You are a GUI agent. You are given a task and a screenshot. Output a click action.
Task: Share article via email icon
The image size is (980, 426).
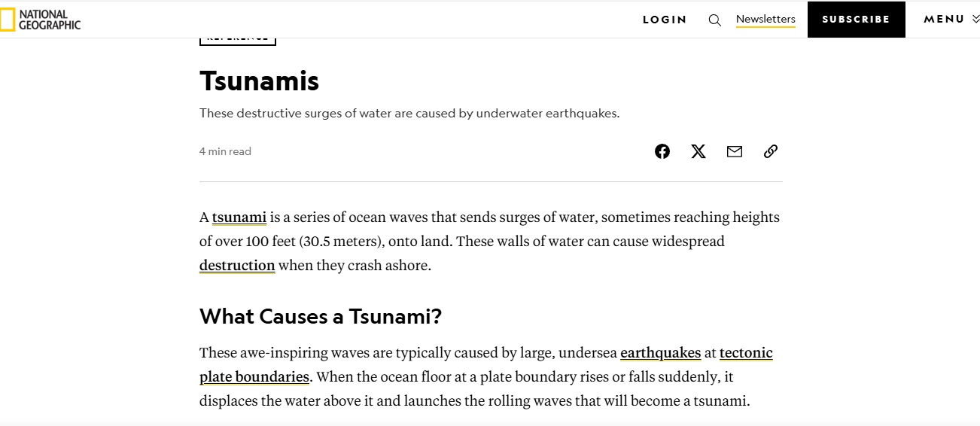[x=735, y=151]
